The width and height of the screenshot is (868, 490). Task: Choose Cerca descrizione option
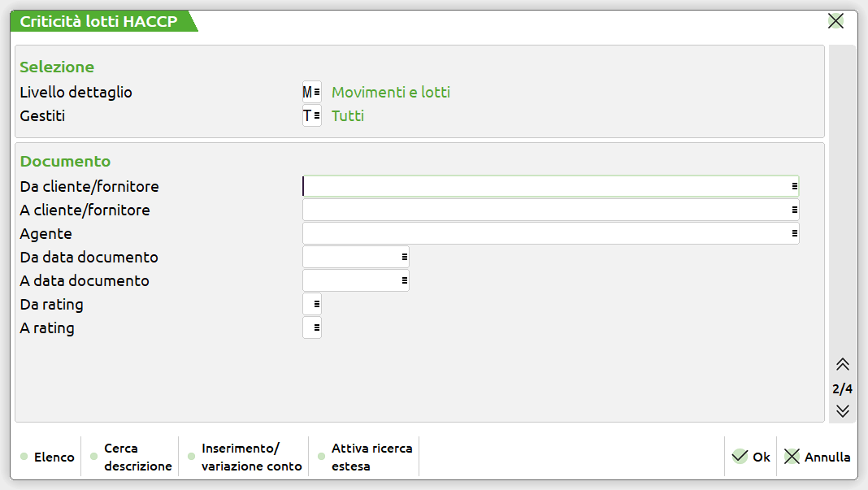(132, 457)
